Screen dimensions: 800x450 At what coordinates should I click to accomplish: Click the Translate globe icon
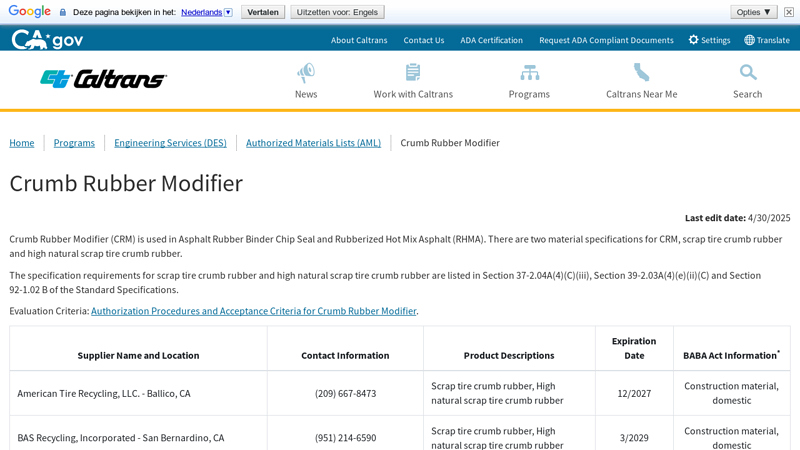pyautogui.click(x=749, y=40)
